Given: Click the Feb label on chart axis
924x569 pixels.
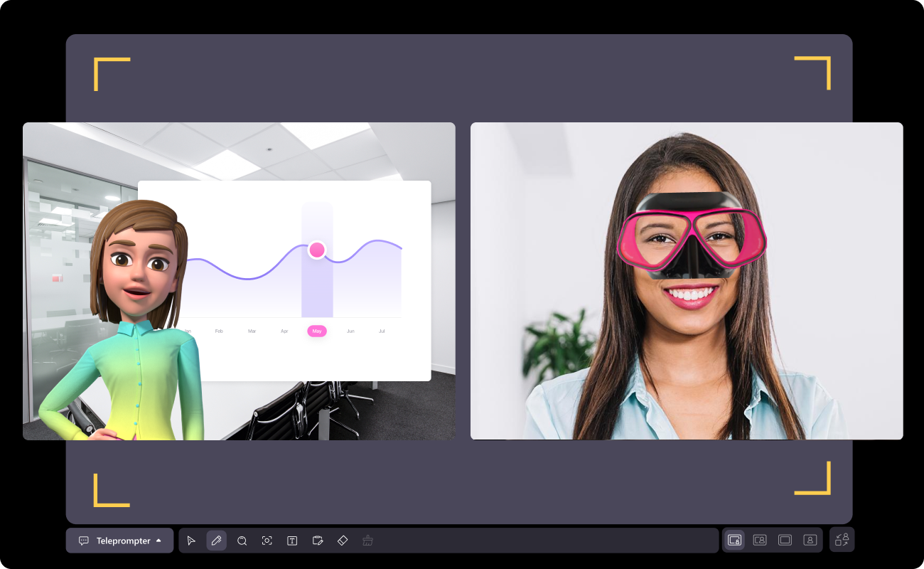Looking at the screenshot, I should (x=219, y=331).
